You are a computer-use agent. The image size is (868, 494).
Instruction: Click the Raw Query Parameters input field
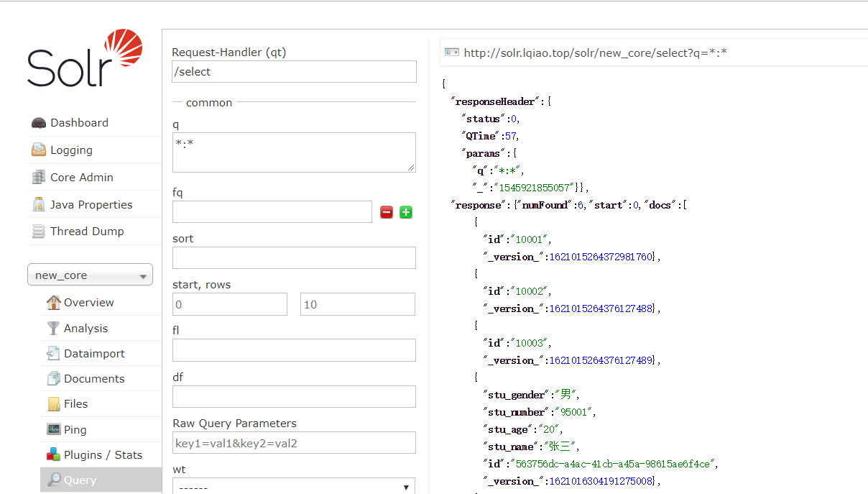294,443
